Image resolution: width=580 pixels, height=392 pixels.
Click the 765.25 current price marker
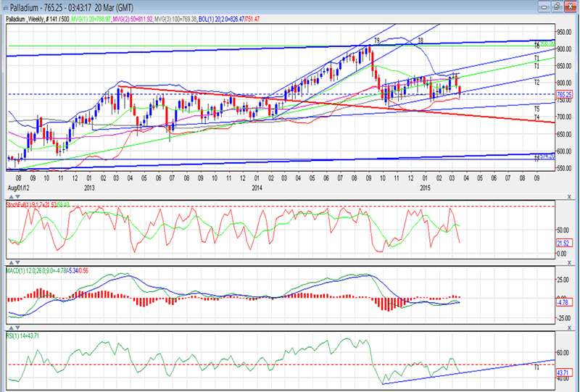563,95
